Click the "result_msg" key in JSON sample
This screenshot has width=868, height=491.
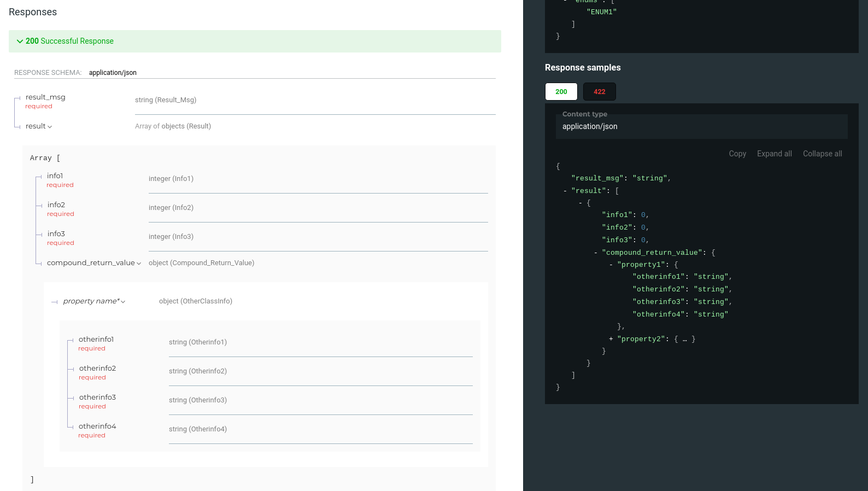[x=597, y=178]
